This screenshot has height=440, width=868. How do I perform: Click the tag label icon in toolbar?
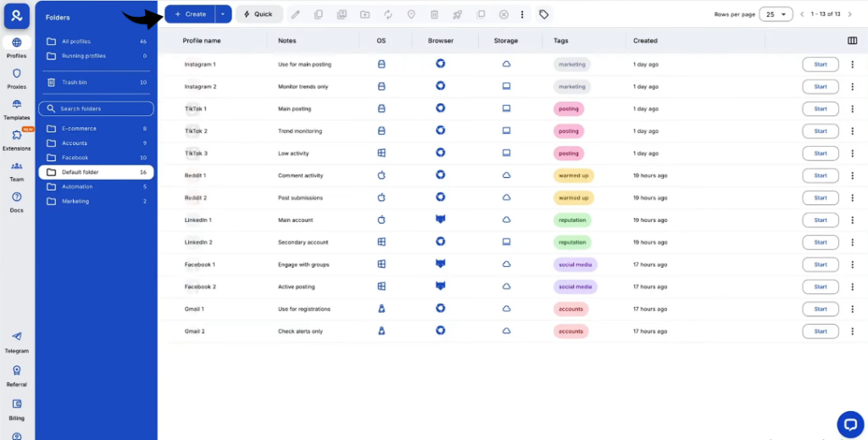[544, 14]
